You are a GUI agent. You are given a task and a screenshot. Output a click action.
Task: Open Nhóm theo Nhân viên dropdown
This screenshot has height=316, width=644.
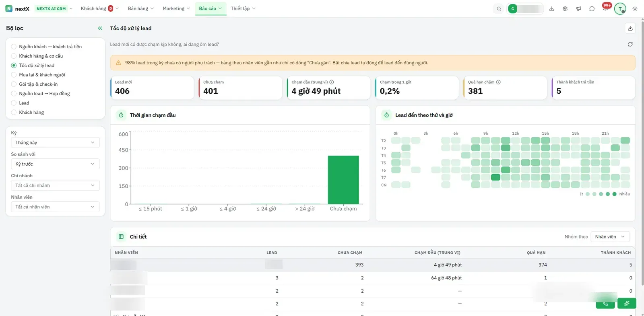point(610,237)
